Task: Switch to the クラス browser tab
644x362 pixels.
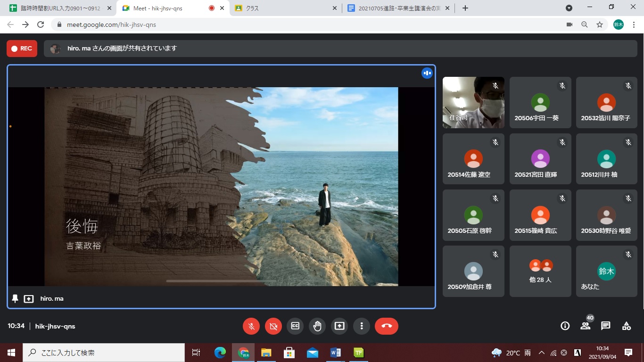Action: click(x=286, y=8)
